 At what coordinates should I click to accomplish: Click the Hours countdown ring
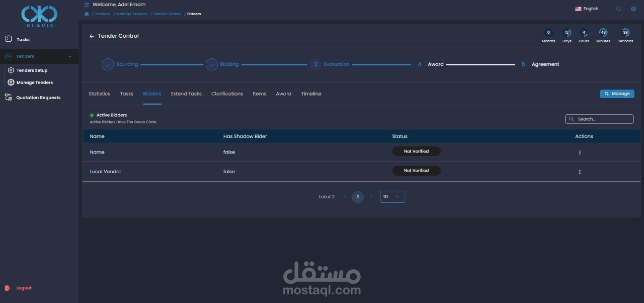[584, 33]
